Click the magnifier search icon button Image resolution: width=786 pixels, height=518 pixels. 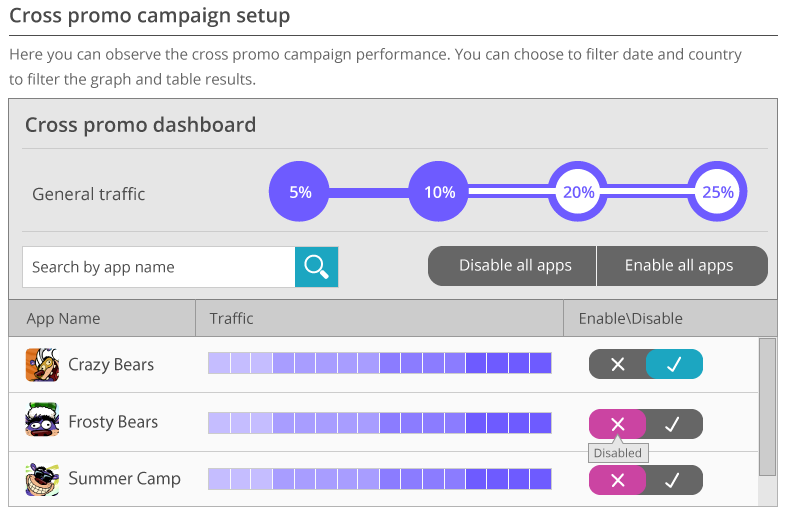pos(317,267)
